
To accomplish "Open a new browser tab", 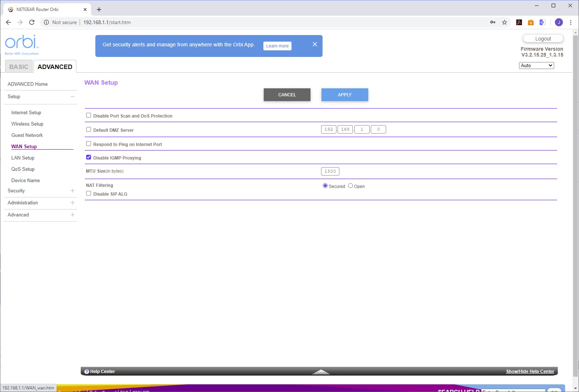I will click(99, 9).
